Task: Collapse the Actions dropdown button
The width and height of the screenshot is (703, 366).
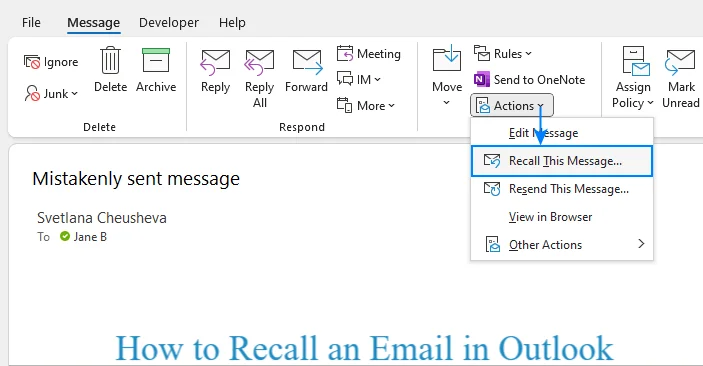Action: point(512,106)
